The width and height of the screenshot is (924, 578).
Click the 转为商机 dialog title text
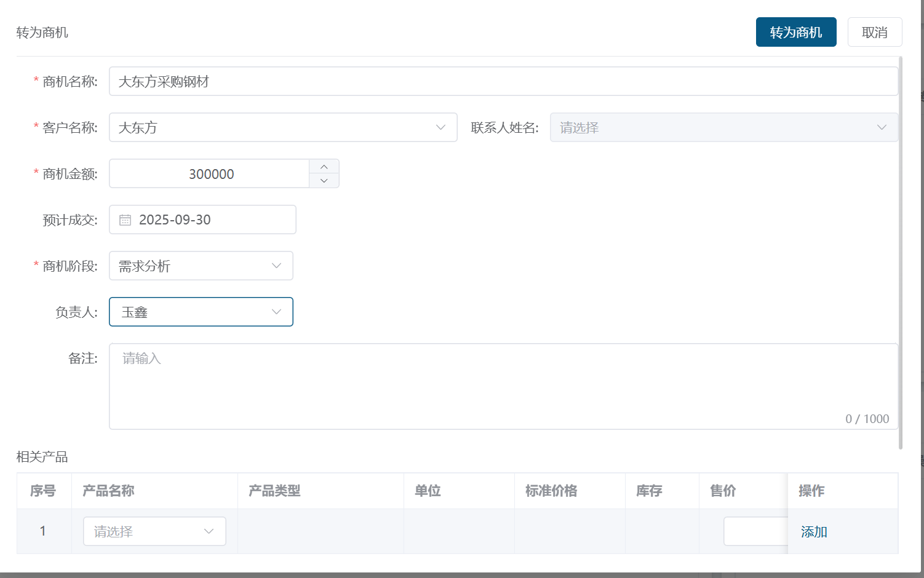[42, 33]
